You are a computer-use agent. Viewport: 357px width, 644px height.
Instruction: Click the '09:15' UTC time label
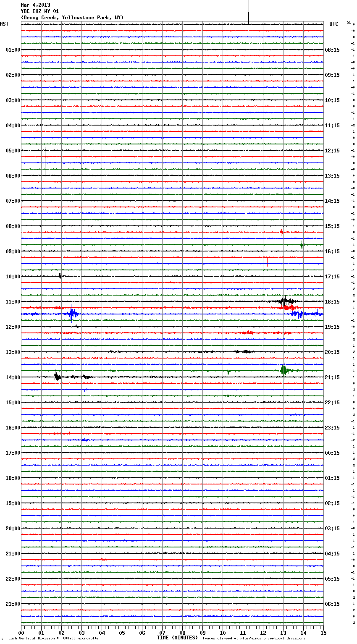(332, 75)
